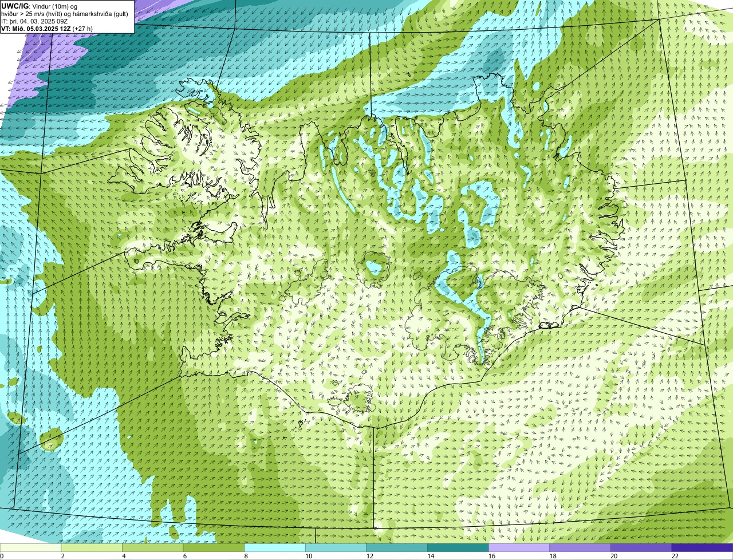Click the 20–22 m/s violet legend swatch
This screenshot has width=733, height=560.
coord(641,547)
